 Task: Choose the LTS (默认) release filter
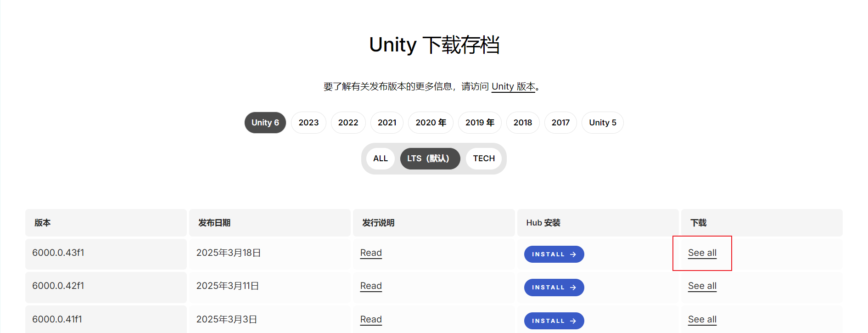430,158
